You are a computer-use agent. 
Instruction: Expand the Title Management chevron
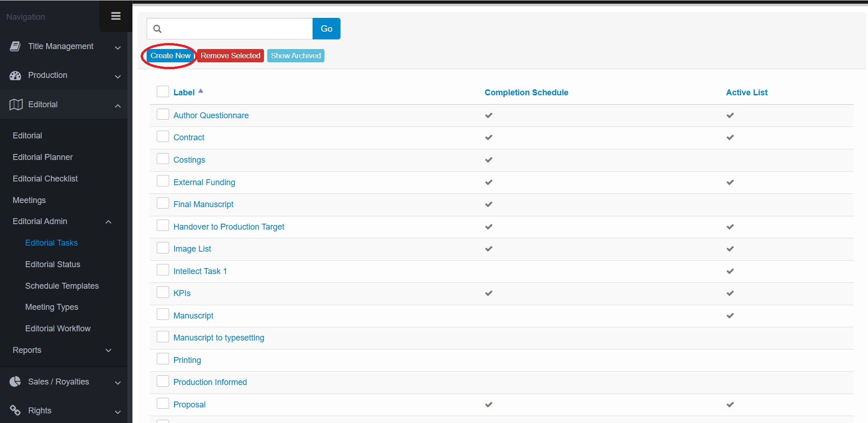[x=118, y=48]
